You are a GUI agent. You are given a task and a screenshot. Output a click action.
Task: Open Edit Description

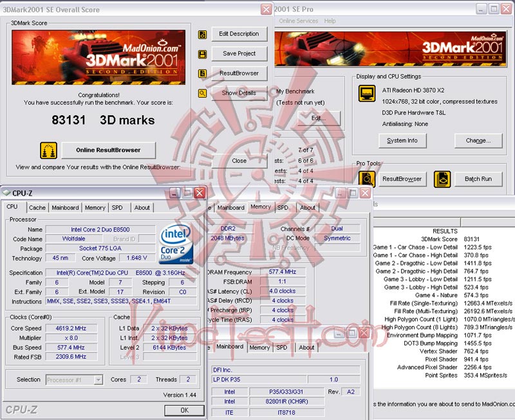click(239, 34)
